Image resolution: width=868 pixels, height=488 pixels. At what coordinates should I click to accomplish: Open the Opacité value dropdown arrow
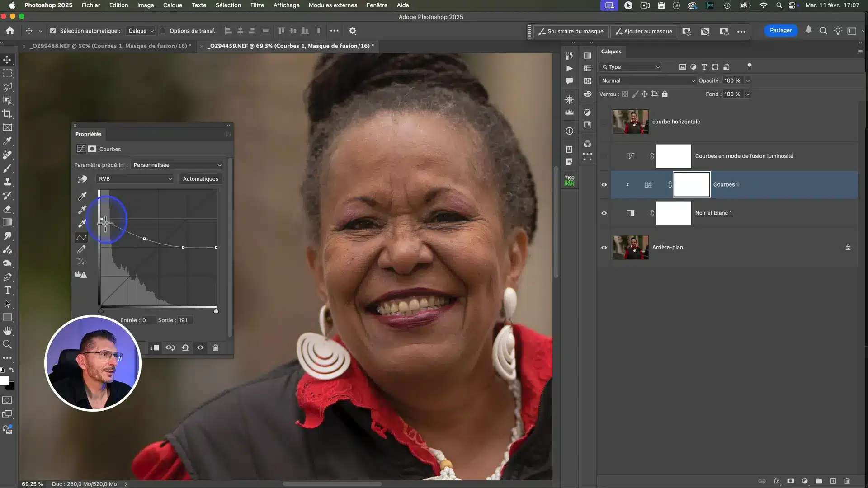coord(748,80)
